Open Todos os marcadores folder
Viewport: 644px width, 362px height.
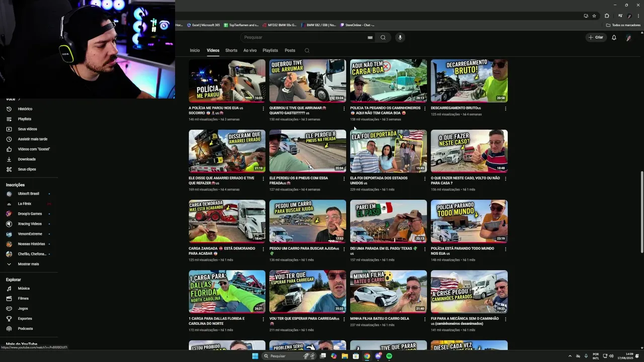point(623,25)
